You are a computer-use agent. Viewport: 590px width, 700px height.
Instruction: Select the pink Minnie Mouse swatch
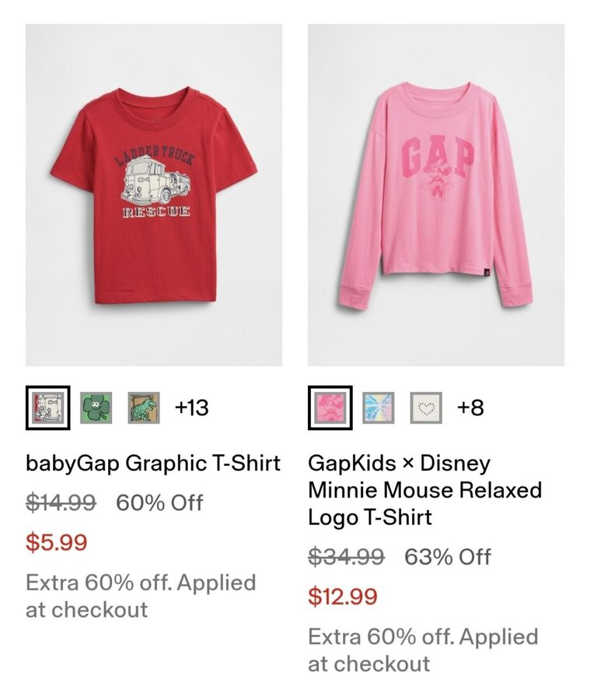click(330, 407)
